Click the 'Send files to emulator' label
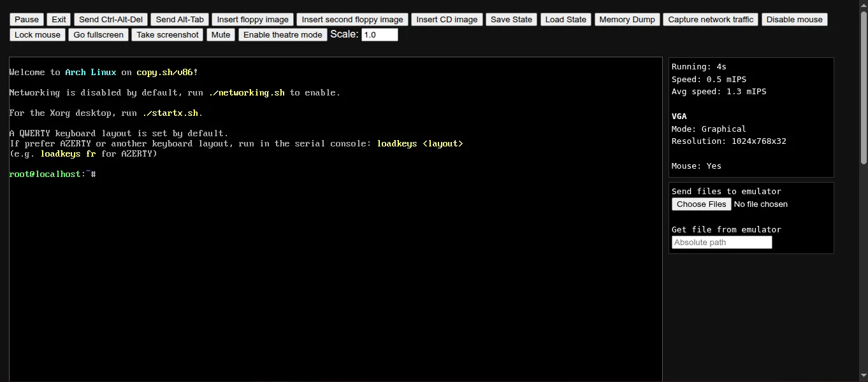This screenshot has height=382, width=868. click(727, 192)
